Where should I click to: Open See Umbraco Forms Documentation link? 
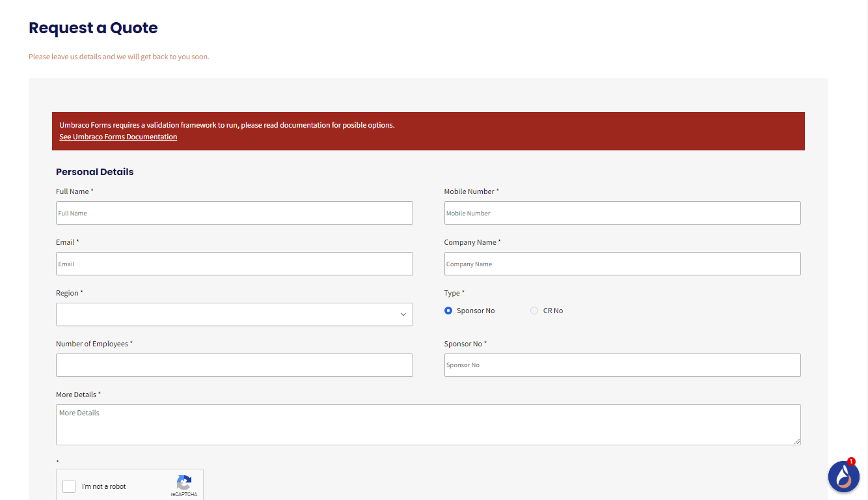point(118,137)
